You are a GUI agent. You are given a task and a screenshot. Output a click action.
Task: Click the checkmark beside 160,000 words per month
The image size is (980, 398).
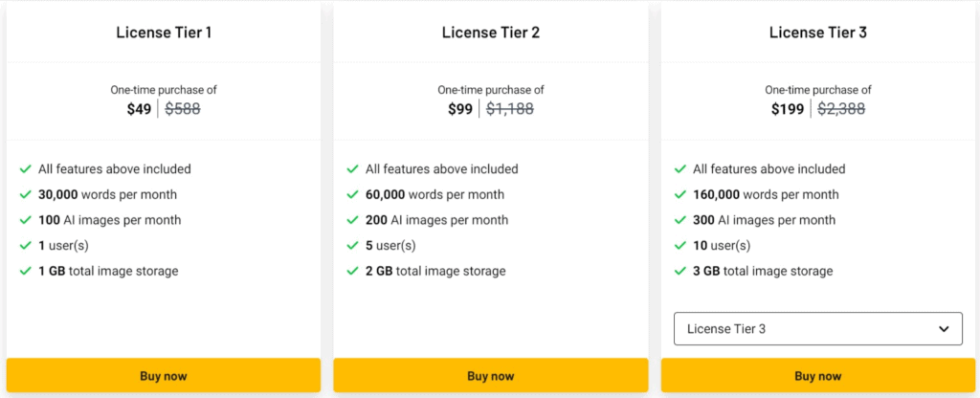click(680, 194)
